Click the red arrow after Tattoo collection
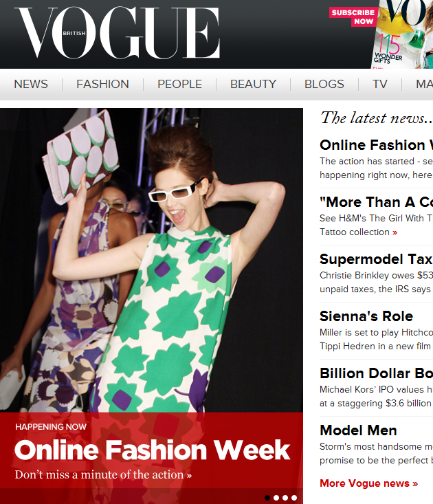This screenshot has width=433, height=504. (395, 232)
